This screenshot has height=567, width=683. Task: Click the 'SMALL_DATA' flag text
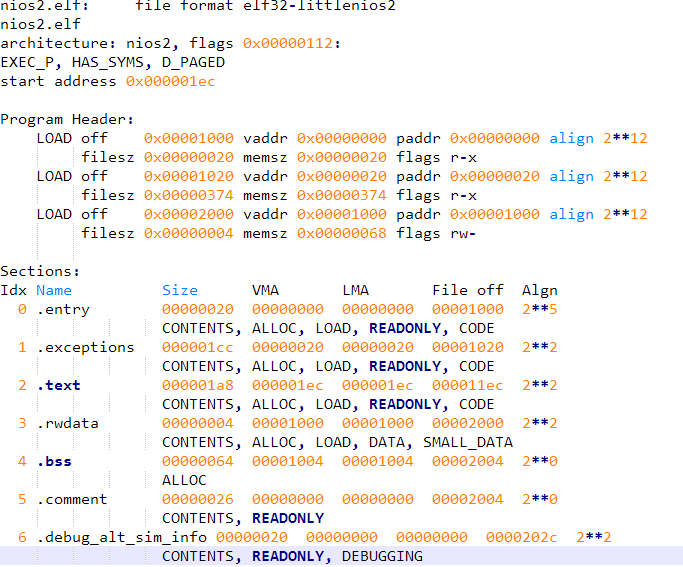(x=467, y=442)
